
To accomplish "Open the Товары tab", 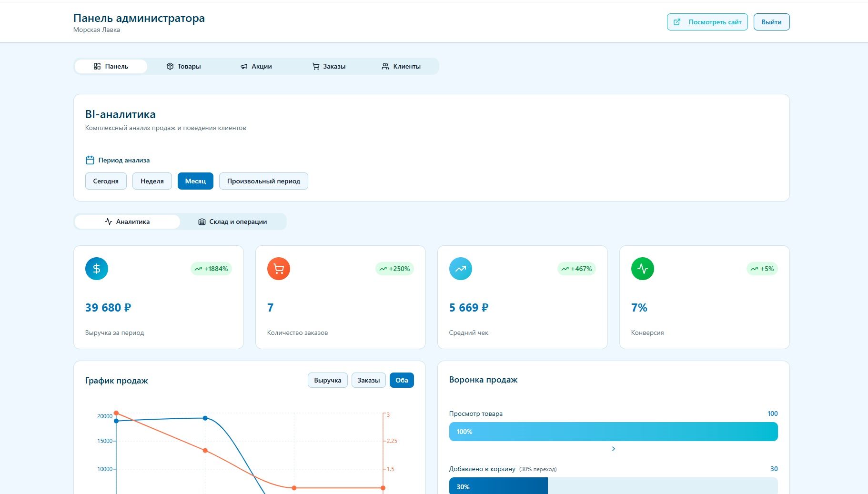I will tap(183, 66).
